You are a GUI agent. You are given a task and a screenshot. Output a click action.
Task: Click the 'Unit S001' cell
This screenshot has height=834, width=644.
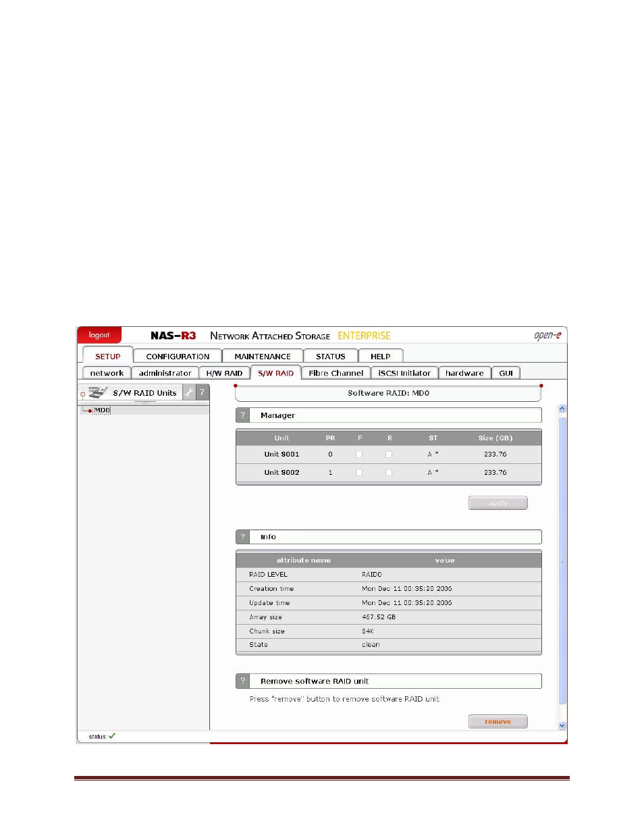pos(281,454)
